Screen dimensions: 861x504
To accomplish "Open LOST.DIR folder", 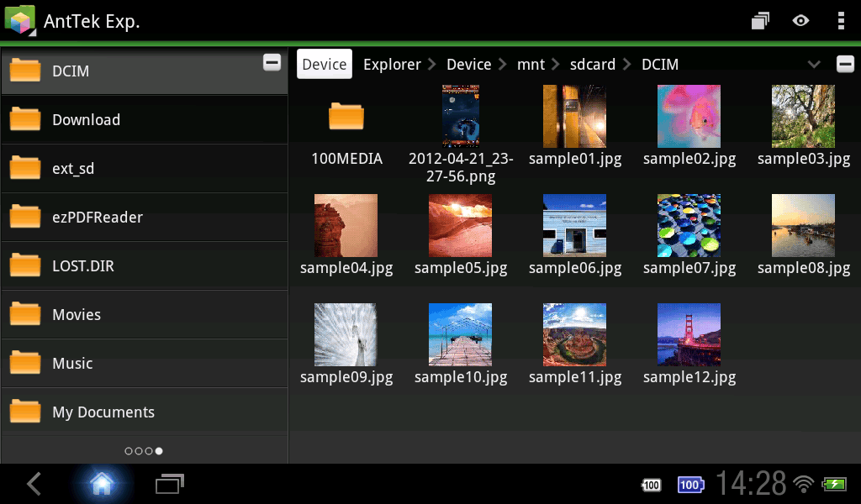I will 145,266.
